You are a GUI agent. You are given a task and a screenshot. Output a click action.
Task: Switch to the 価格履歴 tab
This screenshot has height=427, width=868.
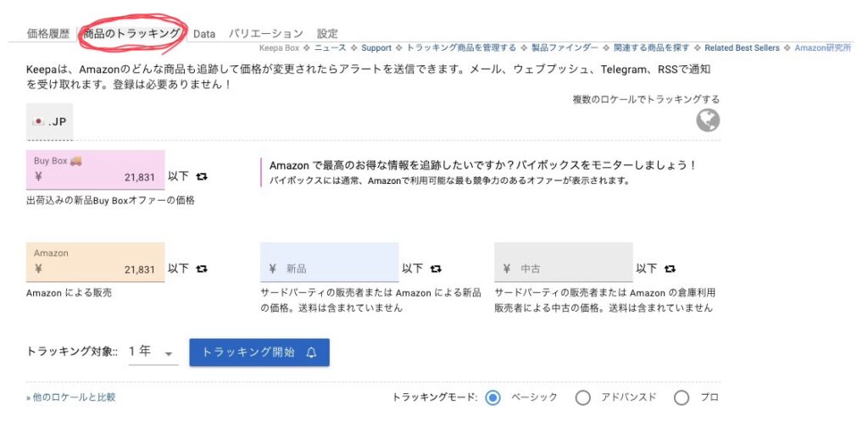click(48, 34)
